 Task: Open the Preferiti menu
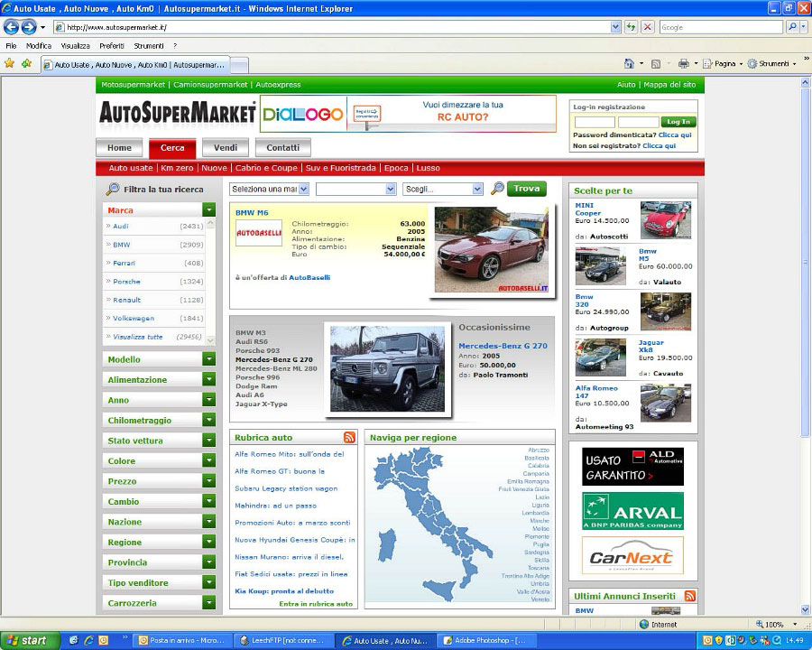[112, 46]
